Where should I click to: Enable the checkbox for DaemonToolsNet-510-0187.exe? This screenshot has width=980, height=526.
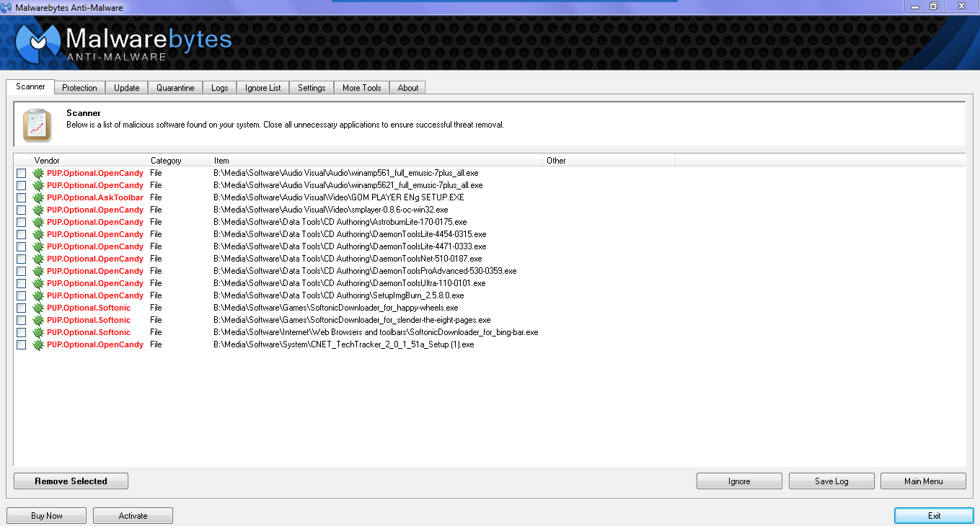[x=21, y=259]
